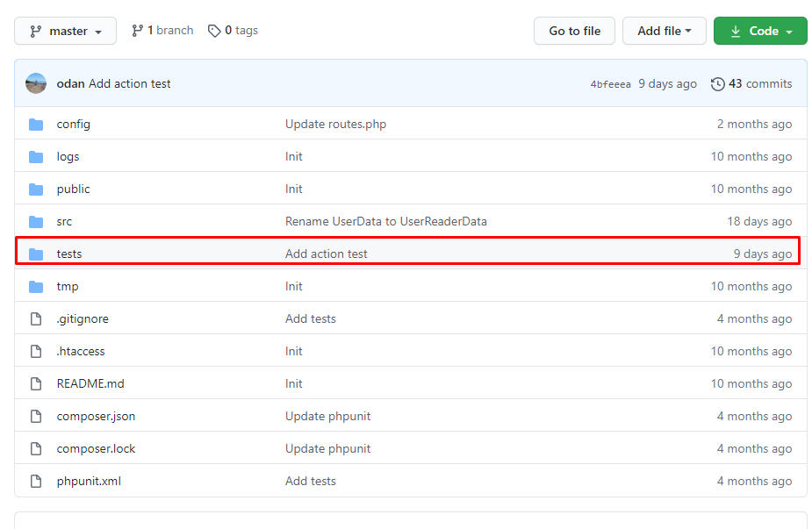Click the file icon beside .gitignore
Image resolution: width=812 pixels, height=529 pixels.
[35, 318]
